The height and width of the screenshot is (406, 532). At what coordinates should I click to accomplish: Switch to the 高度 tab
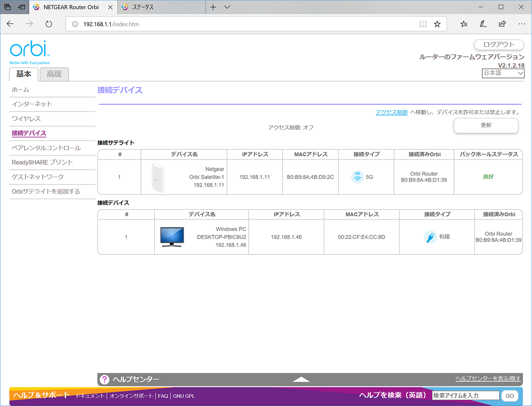coord(54,74)
